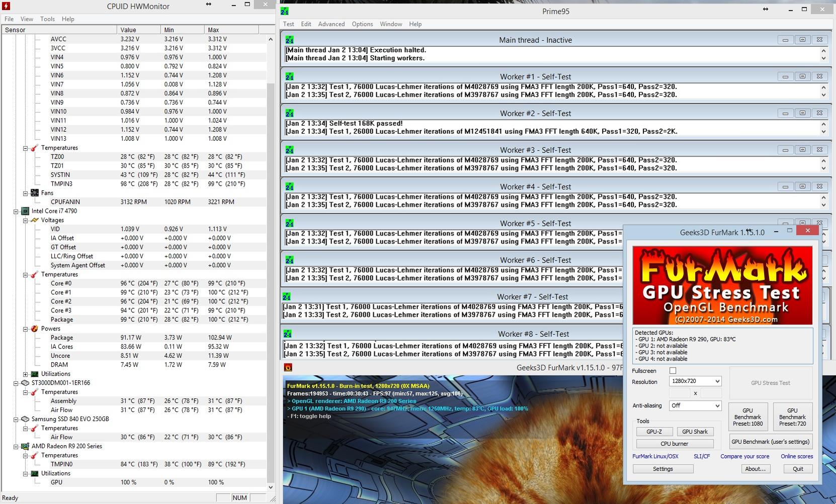Screen dimensions: 836x504
Task: Follow the FurMark Linux/OSX link
Action: (x=655, y=456)
